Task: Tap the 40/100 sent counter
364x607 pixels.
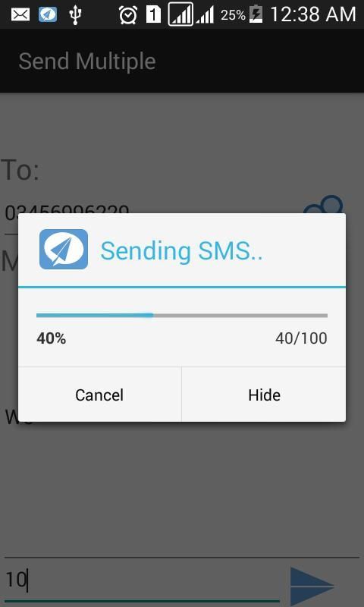Action: [301, 338]
